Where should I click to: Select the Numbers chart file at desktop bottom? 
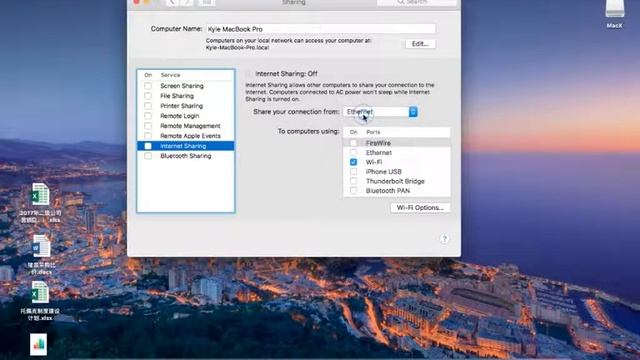coord(38,344)
